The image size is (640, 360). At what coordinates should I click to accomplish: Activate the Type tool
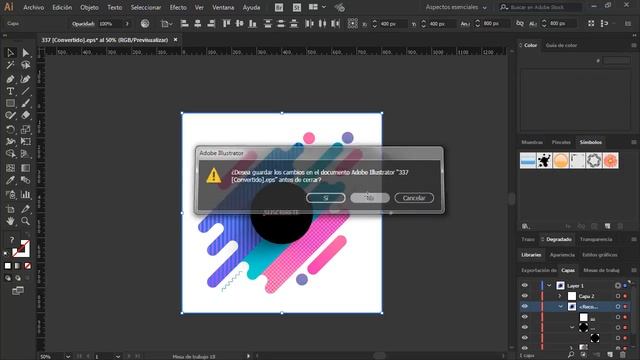pyautogui.click(x=10, y=91)
